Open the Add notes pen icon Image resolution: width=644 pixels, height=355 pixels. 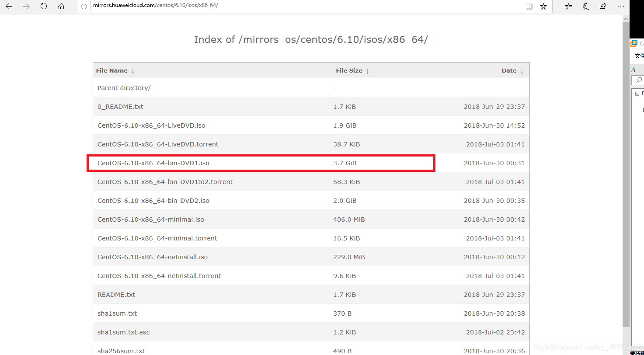pyautogui.click(x=586, y=7)
